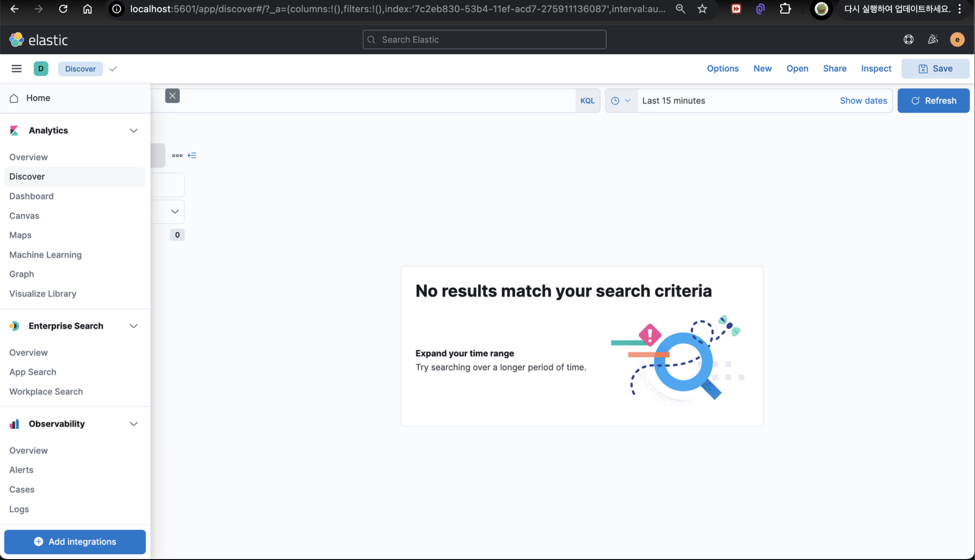Image resolution: width=975 pixels, height=560 pixels.
Task: Focus the Search Elastic input field
Action: pyautogui.click(x=484, y=40)
